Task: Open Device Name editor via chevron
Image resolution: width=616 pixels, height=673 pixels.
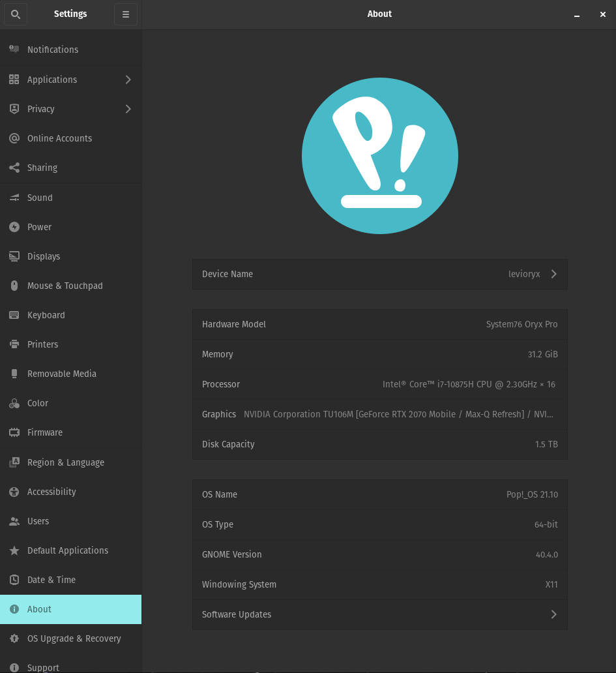Action: [553, 274]
